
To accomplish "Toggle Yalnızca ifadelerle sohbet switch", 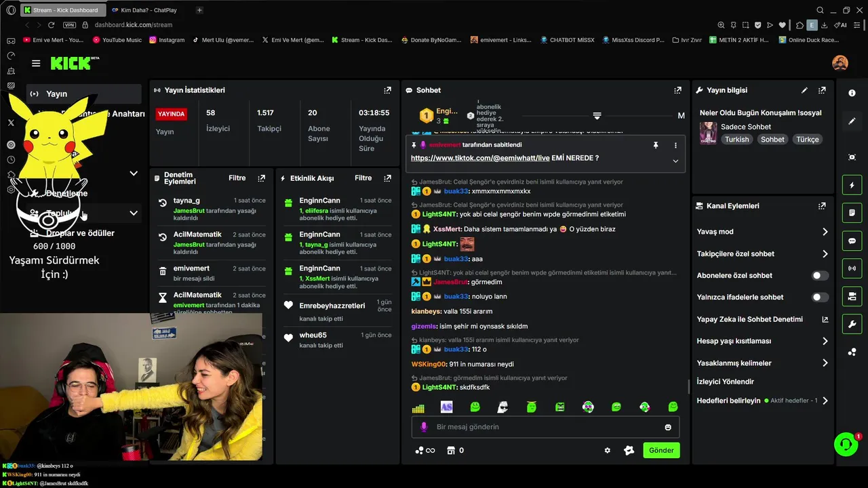I will coord(820,297).
